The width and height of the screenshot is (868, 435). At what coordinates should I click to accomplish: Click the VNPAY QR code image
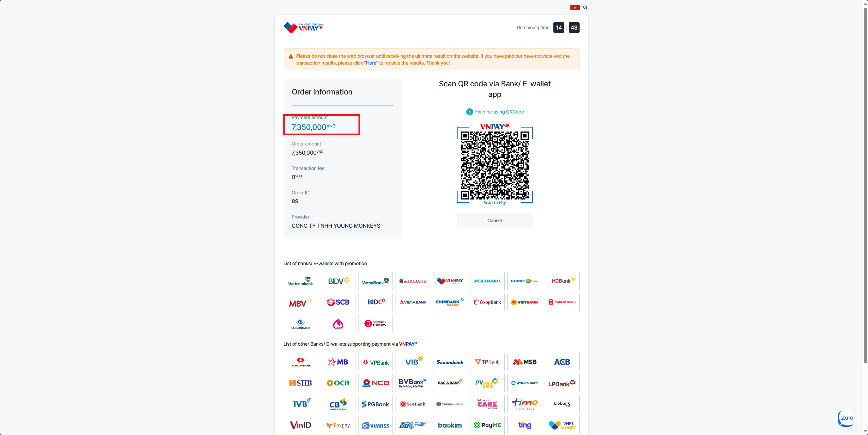[x=495, y=165]
